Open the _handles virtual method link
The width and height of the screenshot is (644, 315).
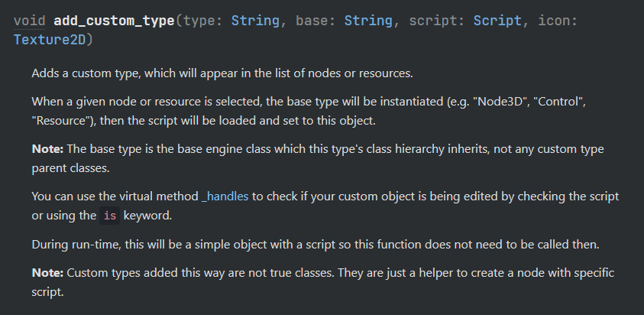(x=225, y=196)
